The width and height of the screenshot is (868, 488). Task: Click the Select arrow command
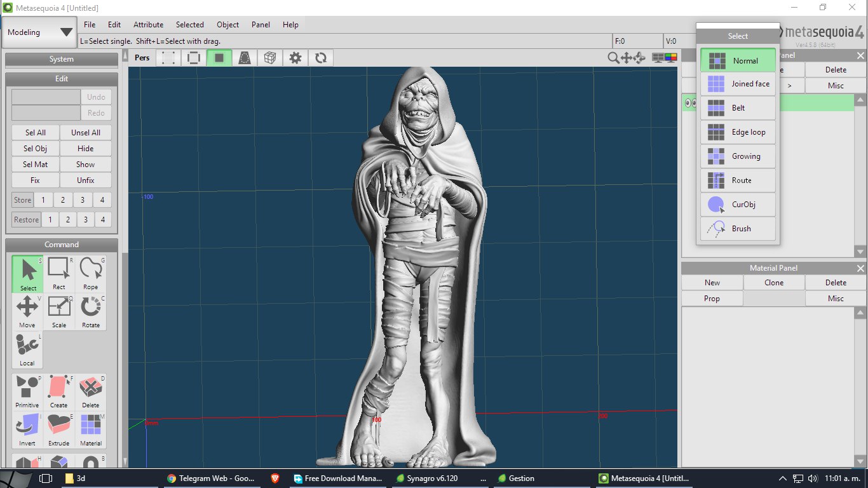[27, 274]
